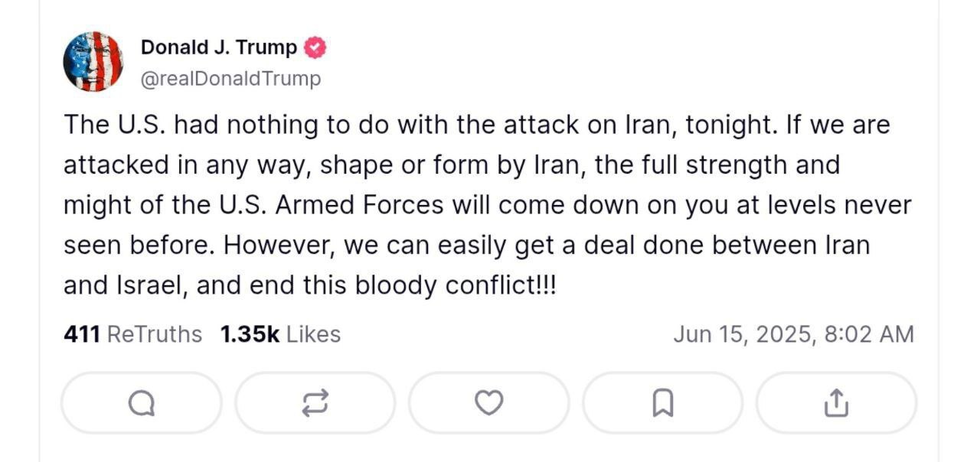Open the share upload icon
The width and height of the screenshot is (980, 462).
click(x=836, y=403)
